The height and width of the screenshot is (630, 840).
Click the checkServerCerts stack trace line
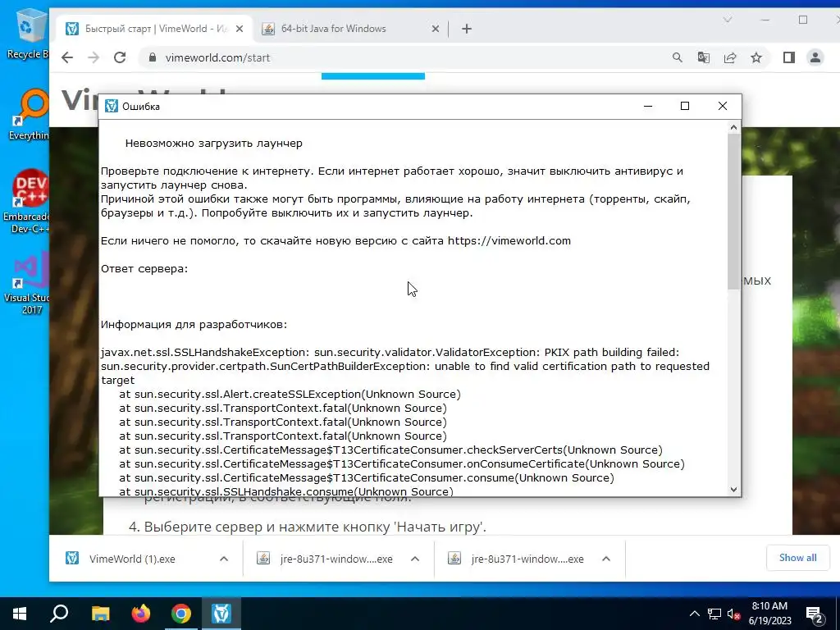pyautogui.click(x=390, y=450)
